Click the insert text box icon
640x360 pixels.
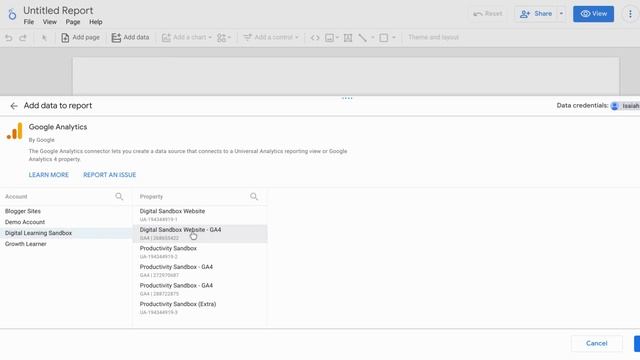pos(348,38)
